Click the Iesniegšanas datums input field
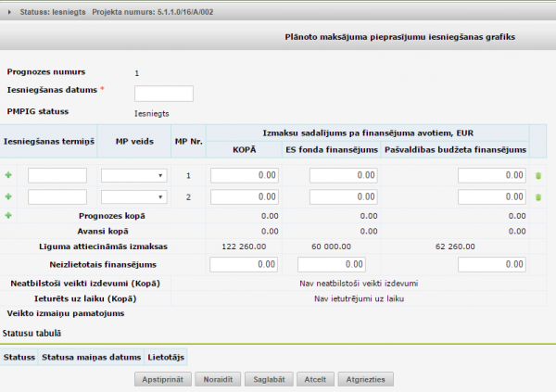Viewport: 556px width, 392px height. point(163,93)
